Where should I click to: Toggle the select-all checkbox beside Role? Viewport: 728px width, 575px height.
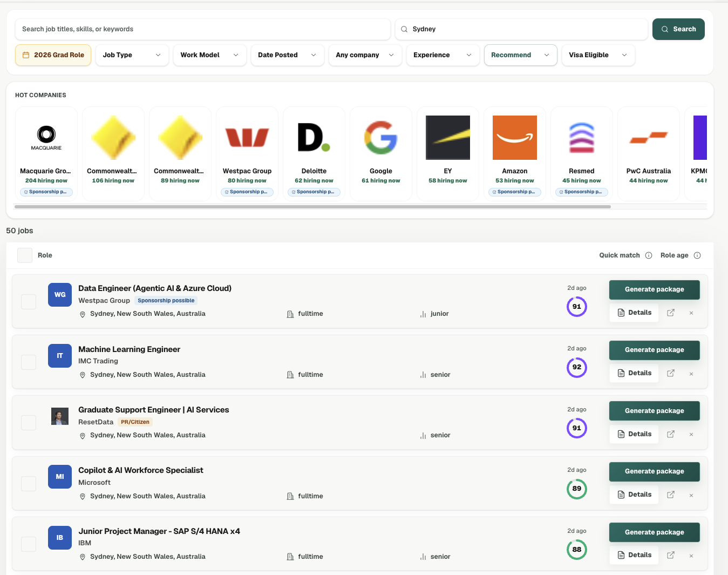pyautogui.click(x=25, y=255)
